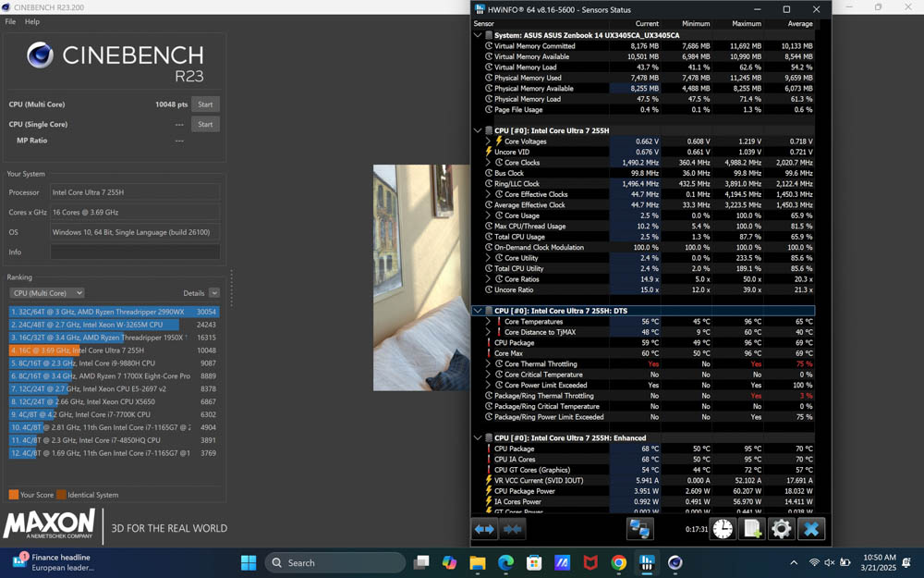
Task: Open the Windows Start menu
Action: (249, 562)
